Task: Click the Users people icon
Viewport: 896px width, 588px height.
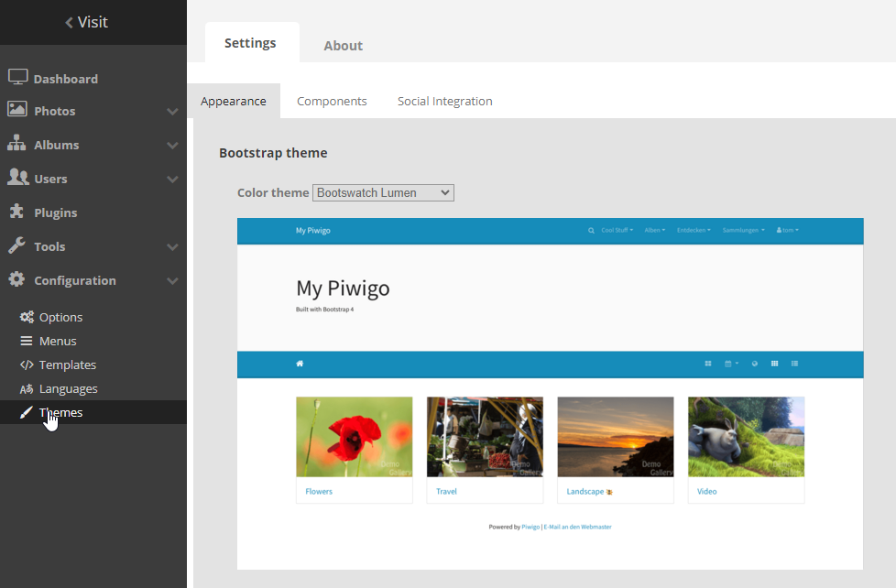Action: pyautogui.click(x=17, y=177)
